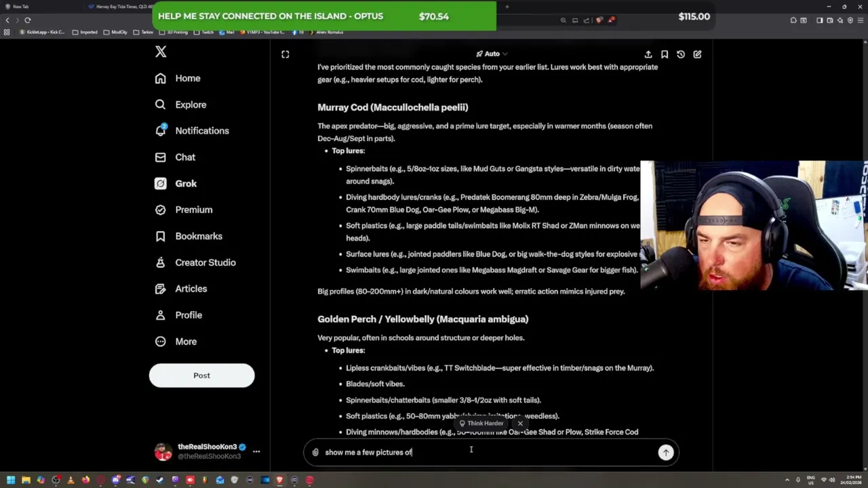Switch to the New Tab browser tab
This screenshot has width=868, height=488.
[x=41, y=7]
